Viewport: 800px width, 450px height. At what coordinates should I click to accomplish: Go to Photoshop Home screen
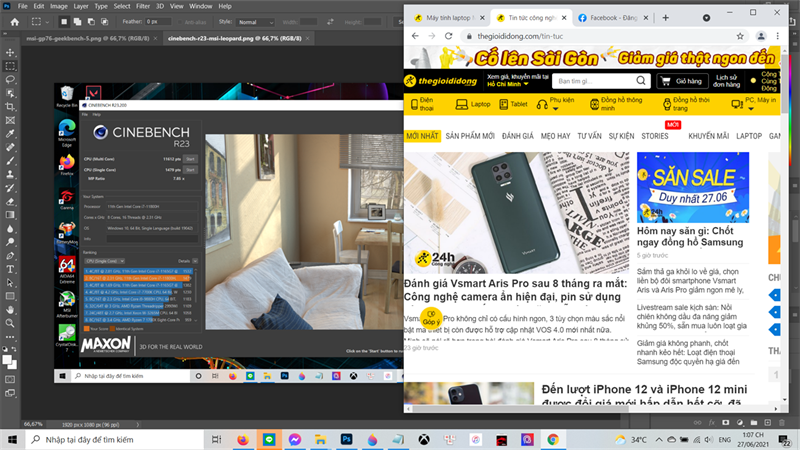(x=15, y=22)
